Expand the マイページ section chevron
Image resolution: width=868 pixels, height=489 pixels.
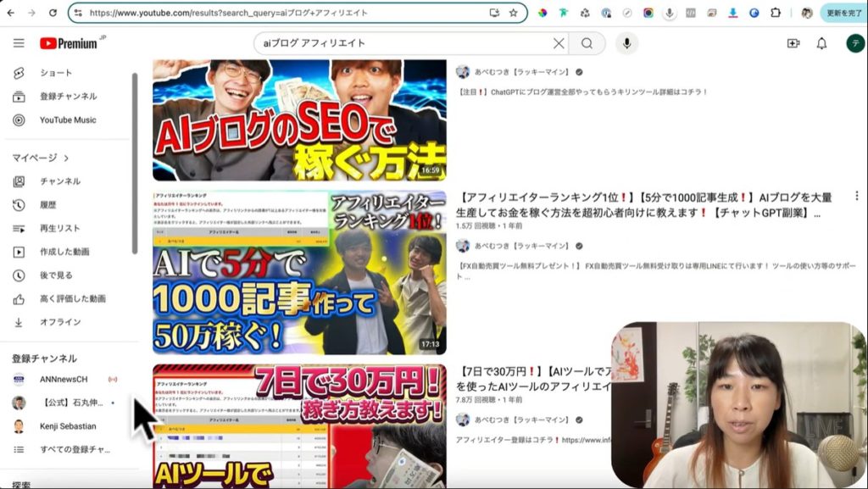(66, 158)
